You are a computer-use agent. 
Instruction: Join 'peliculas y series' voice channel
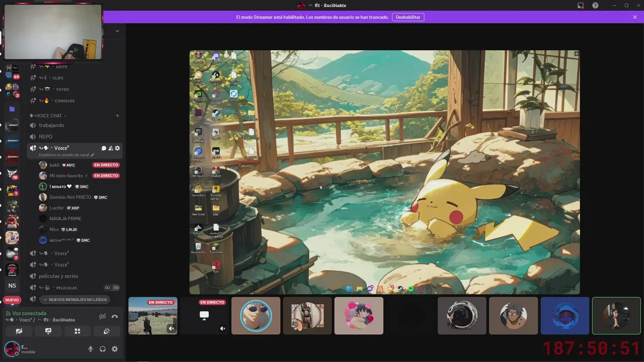click(75, 276)
